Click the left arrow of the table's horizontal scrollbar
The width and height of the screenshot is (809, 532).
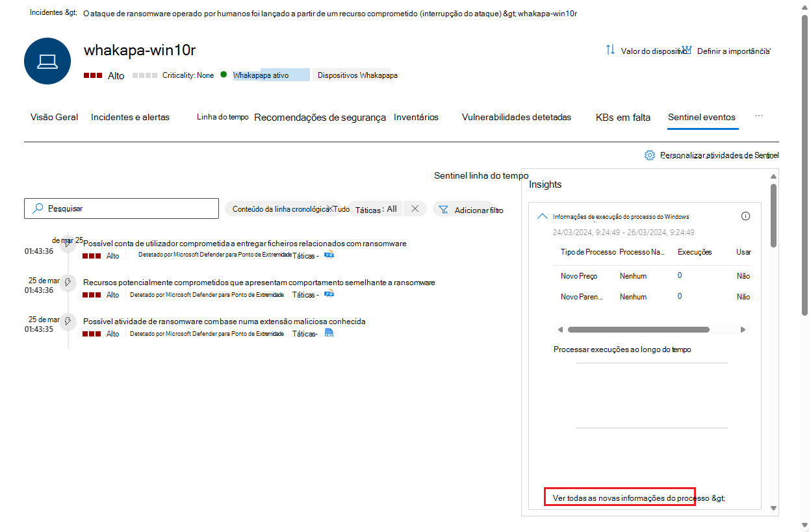(x=560, y=330)
